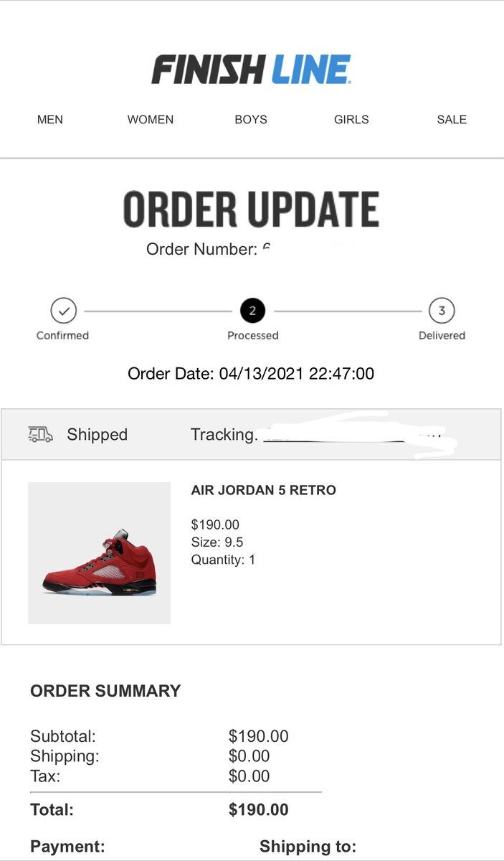Click the shipping truck icon
Viewport: 504px width, 861px height.
tap(40, 434)
